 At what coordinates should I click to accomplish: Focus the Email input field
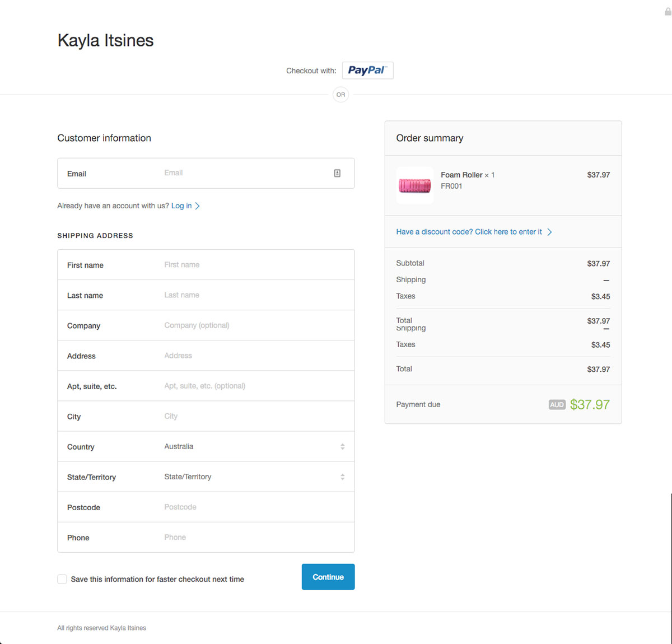(206, 173)
